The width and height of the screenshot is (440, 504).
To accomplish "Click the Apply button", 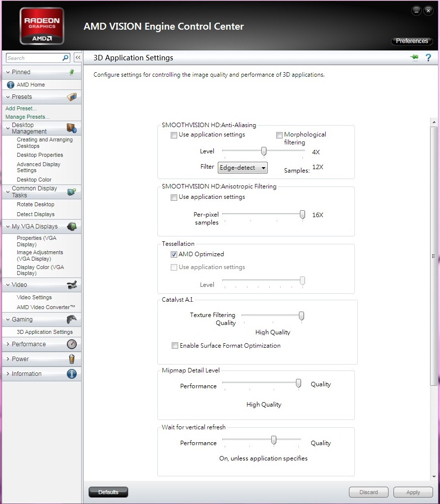I will tap(413, 492).
